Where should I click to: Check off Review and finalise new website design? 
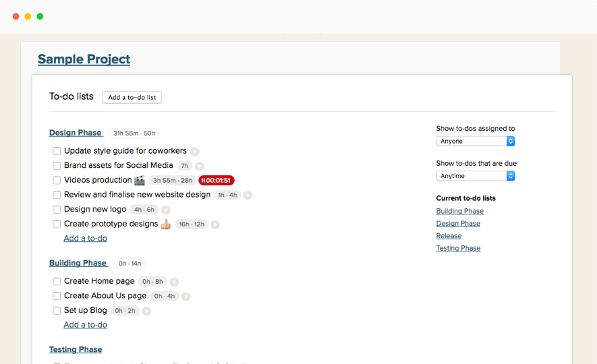(x=57, y=195)
